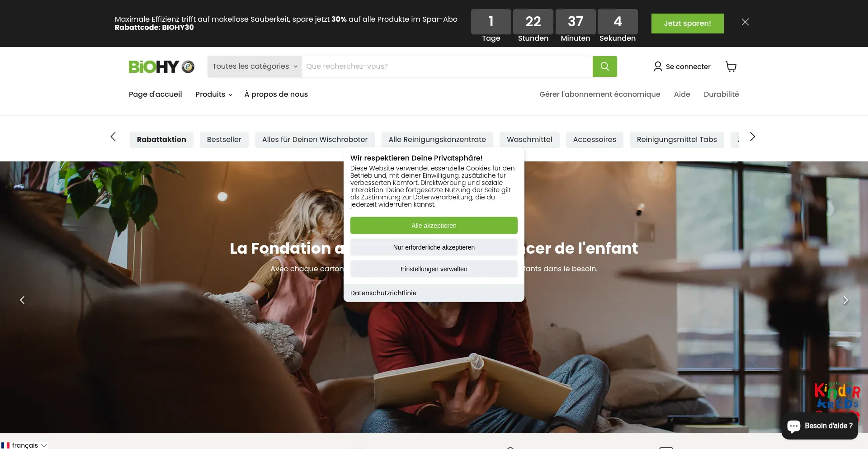Select the Rabattaktion category chip

[161, 139]
